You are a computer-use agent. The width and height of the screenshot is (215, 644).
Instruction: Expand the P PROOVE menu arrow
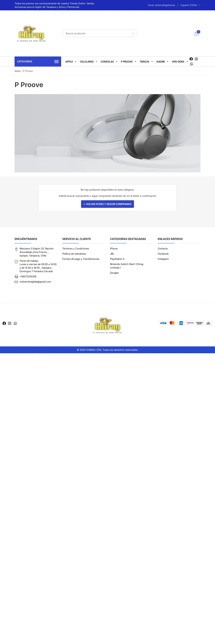135,62
